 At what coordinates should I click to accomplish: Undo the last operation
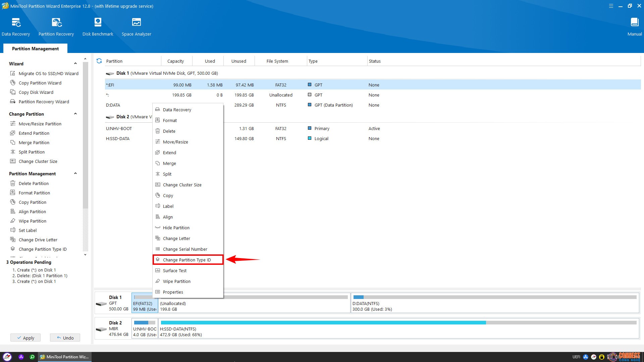65,338
